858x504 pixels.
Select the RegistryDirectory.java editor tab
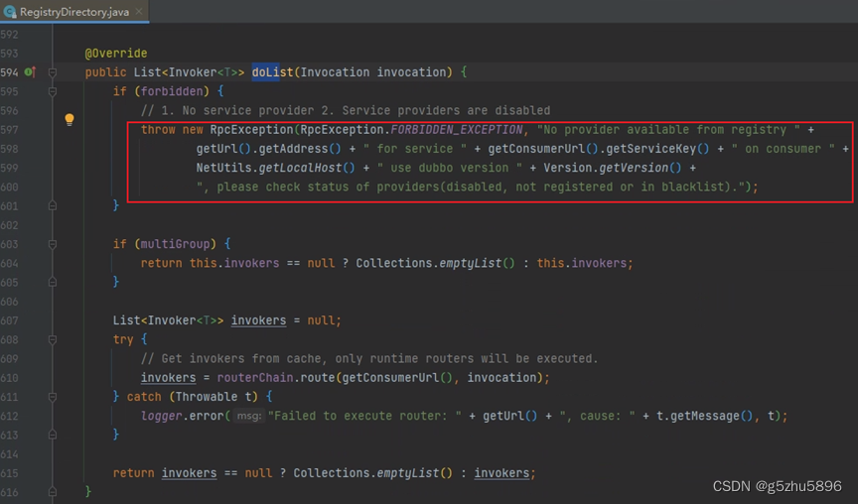[x=74, y=12]
